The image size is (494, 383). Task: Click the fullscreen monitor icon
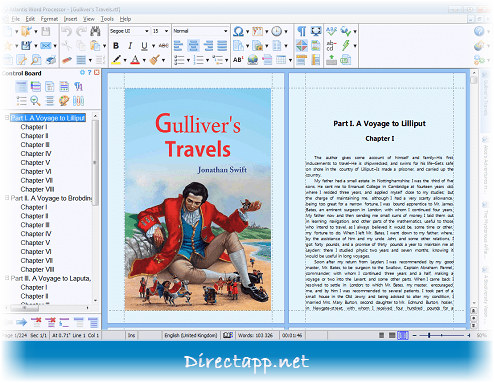pyautogui.click(x=316, y=31)
